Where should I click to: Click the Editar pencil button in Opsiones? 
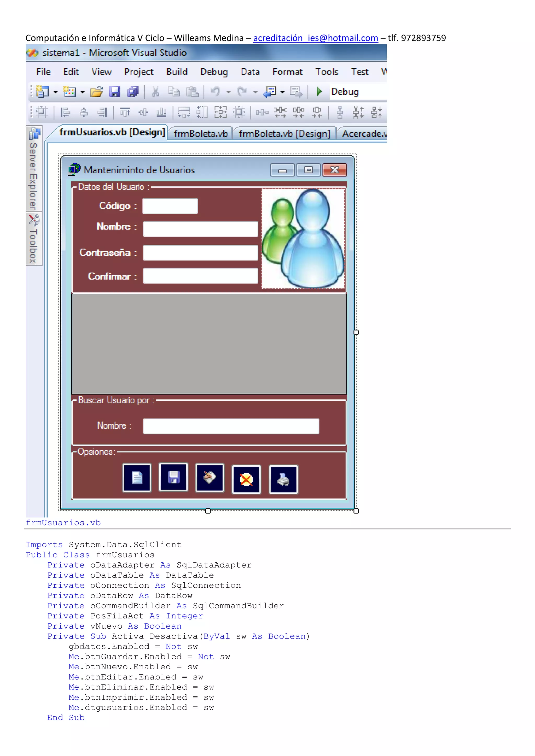210,478
